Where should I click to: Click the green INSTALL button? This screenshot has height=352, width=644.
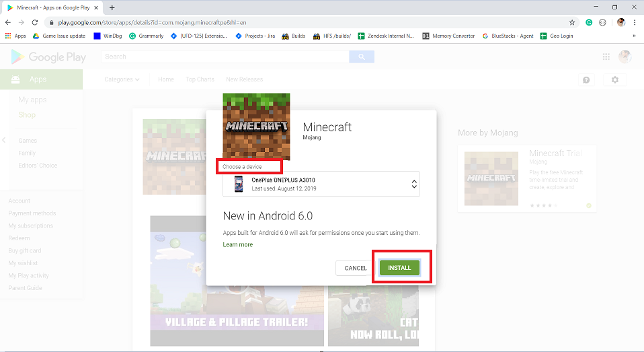[x=399, y=268]
